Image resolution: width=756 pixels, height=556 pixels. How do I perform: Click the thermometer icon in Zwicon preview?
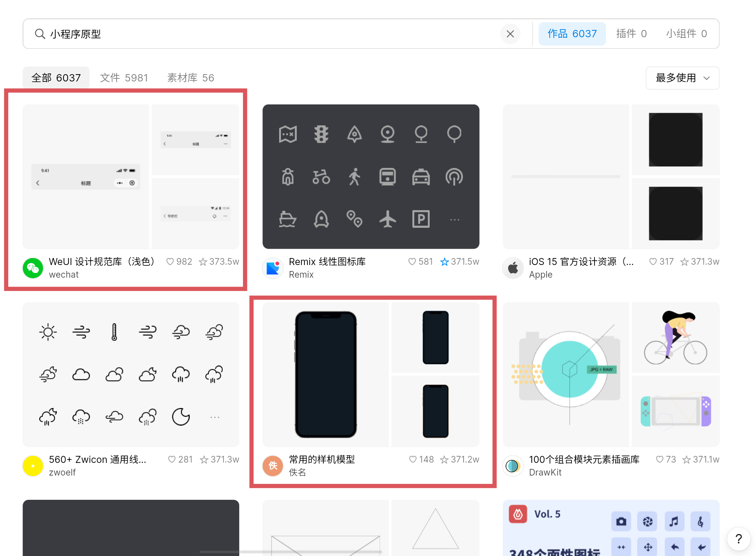click(x=114, y=332)
